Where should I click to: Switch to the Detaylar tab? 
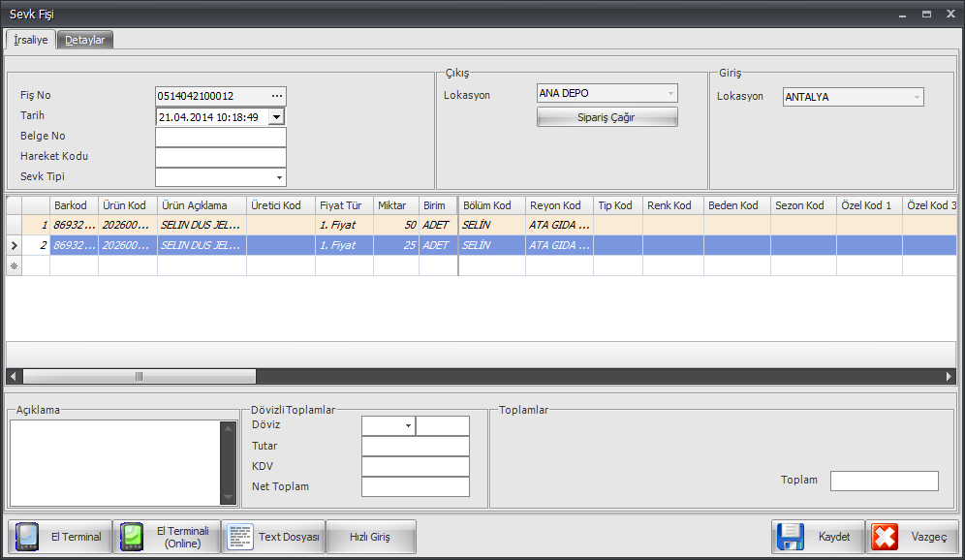85,40
